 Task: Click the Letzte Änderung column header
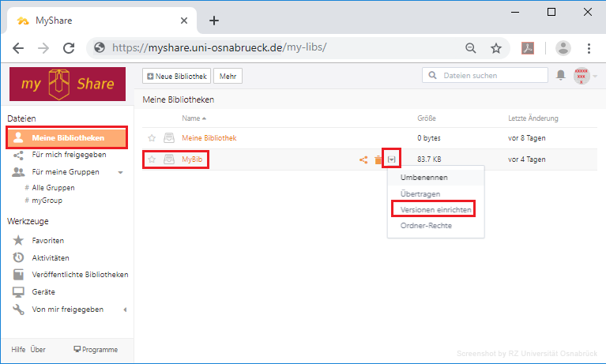pyautogui.click(x=533, y=118)
